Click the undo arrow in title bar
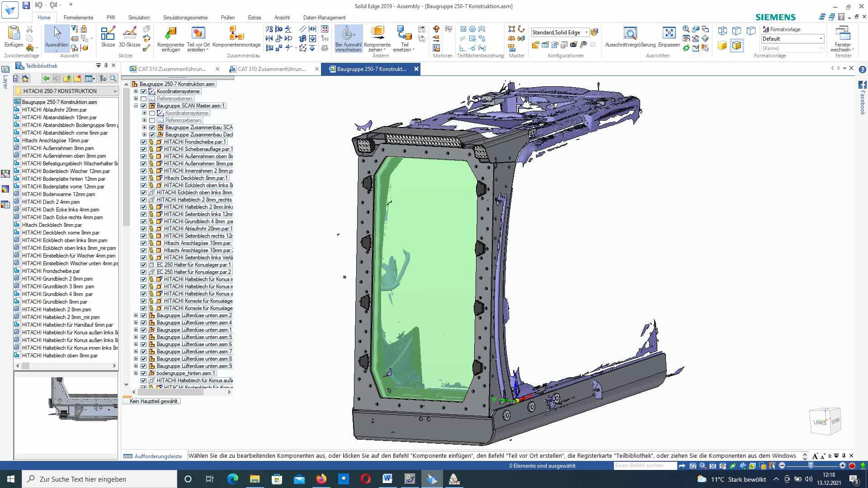The width and height of the screenshot is (868, 488). (39, 5)
